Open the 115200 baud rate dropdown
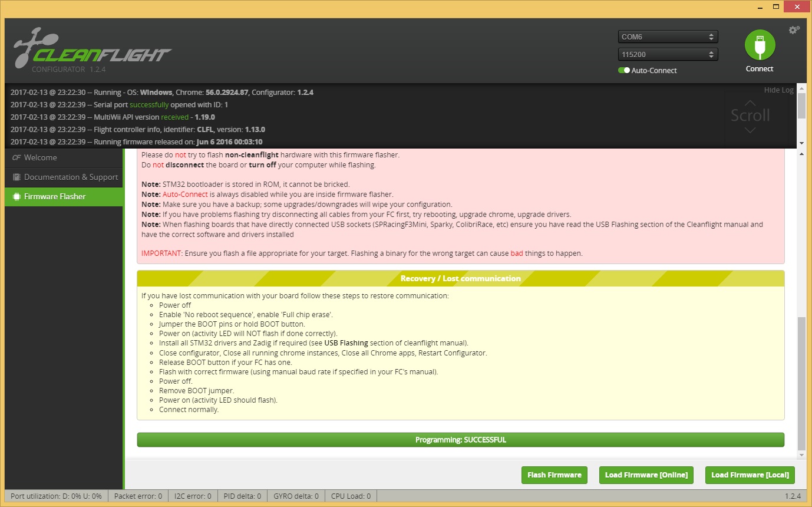Viewport: 812px width, 507px height. pyautogui.click(x=668, y=54)
